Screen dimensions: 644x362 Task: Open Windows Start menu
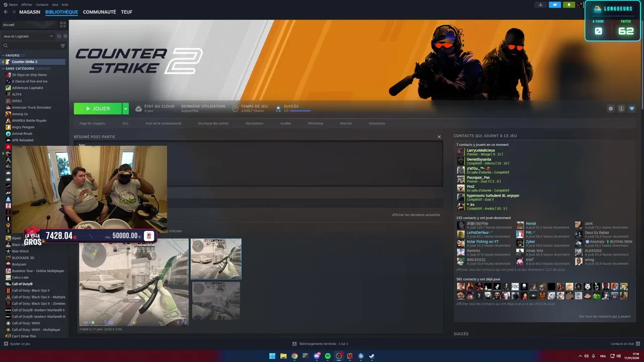tap(272, 356)
